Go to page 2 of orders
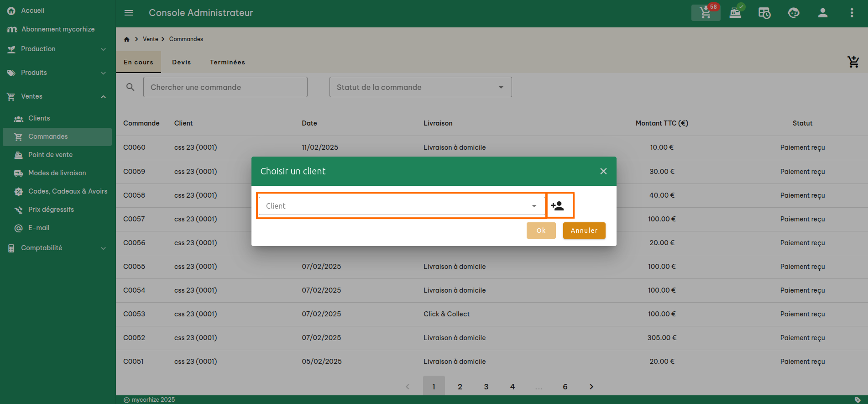Screen dimensions: 868x404 [x=460, y=387]
